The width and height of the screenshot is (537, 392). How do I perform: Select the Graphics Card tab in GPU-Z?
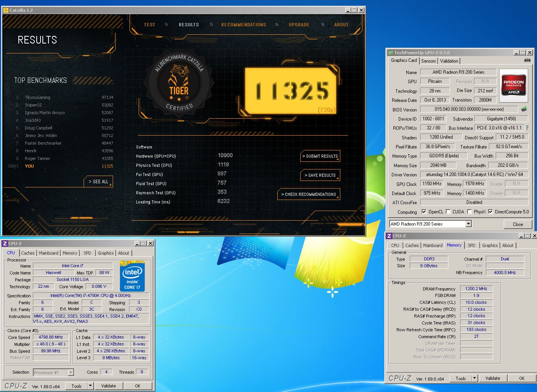404,60
